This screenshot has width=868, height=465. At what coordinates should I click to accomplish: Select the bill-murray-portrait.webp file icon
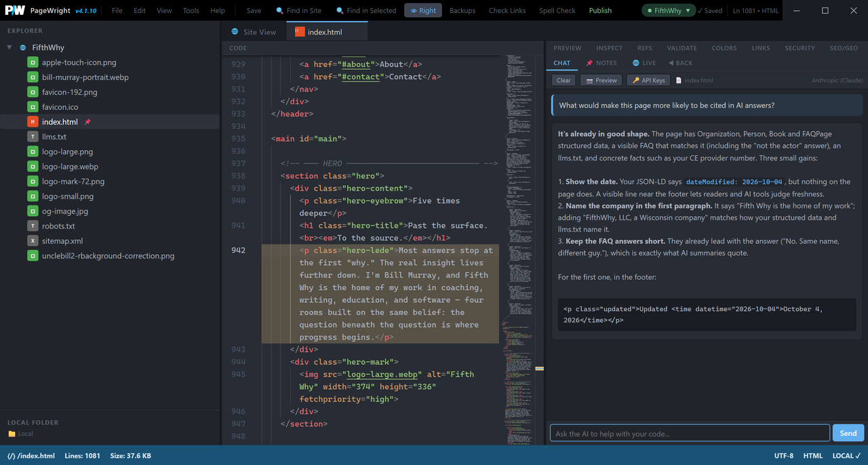point(33,77)
